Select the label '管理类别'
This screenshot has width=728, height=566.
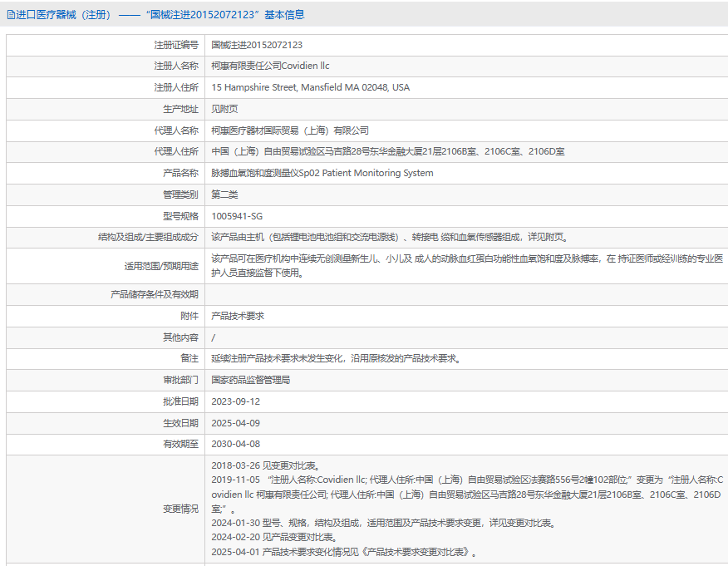180,194
